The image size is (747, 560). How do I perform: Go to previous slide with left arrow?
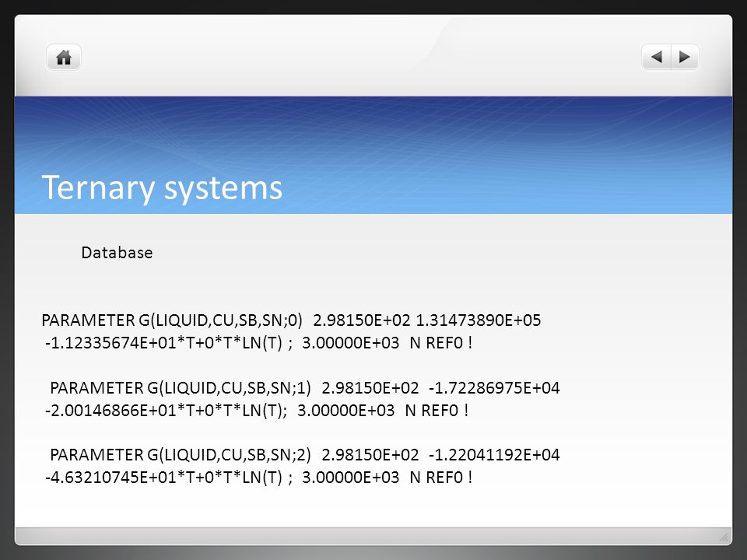click(657, 57)
